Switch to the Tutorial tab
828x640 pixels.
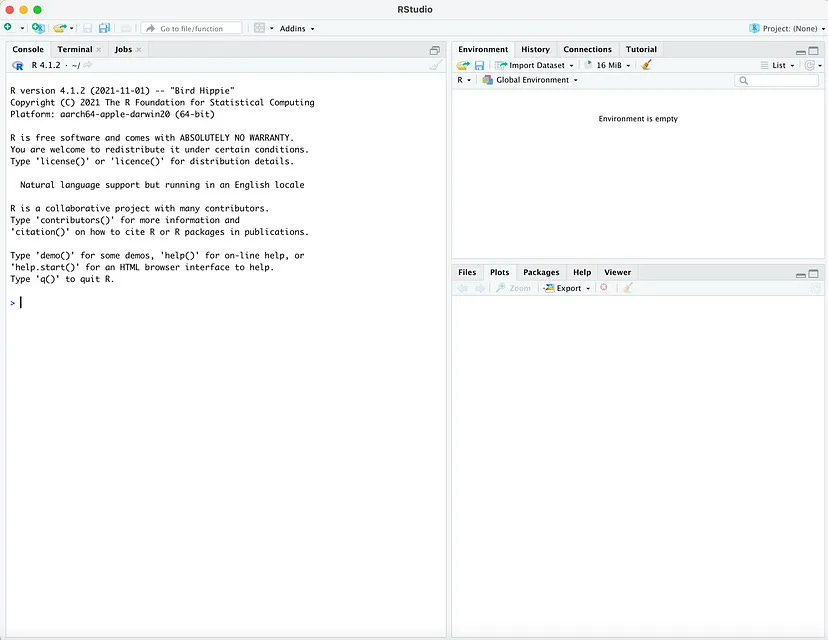[641, 49]
